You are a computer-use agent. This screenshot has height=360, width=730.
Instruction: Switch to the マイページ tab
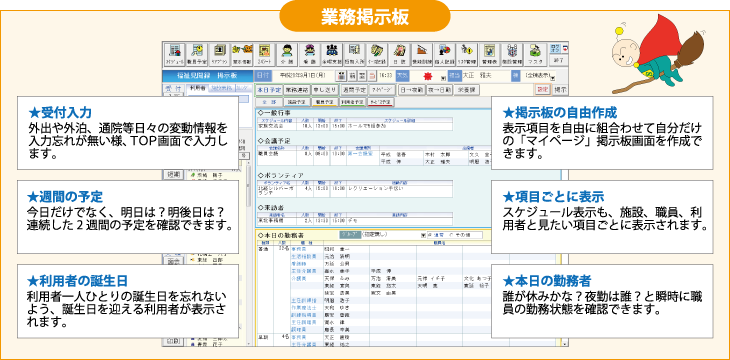(x=382, y=90)
